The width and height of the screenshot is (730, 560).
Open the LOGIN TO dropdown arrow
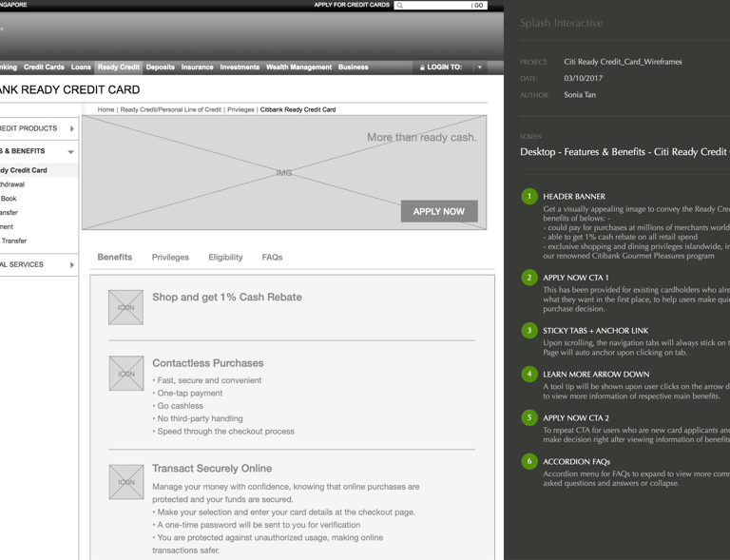479,68
